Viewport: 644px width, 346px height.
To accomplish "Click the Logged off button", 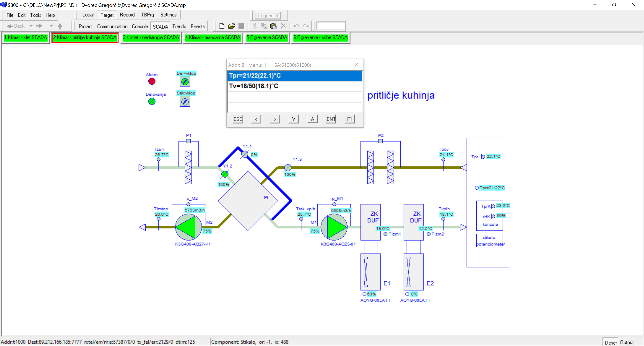I will 269,15.
